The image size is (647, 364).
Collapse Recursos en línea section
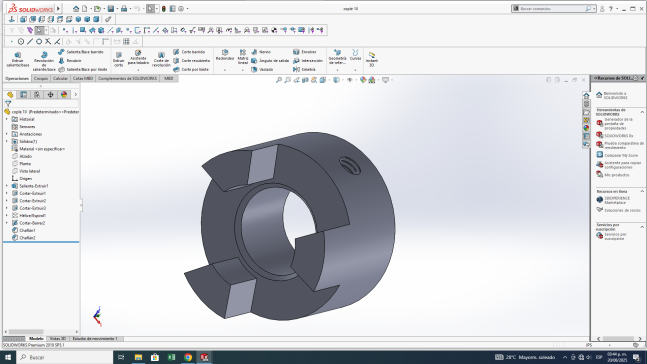[642, 191]
